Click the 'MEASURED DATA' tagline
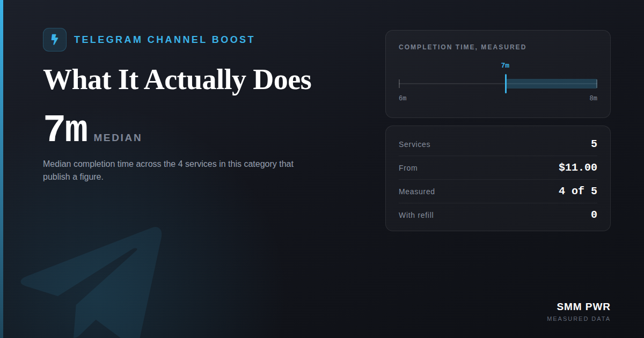 point(579,319)
